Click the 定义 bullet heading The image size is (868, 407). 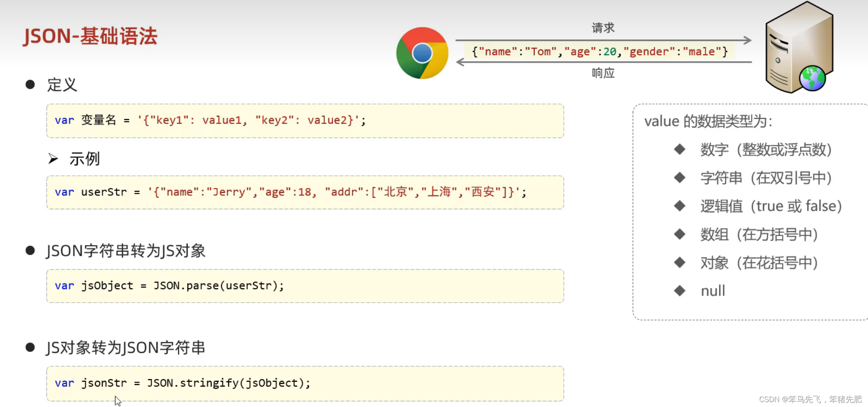[62, 85]
